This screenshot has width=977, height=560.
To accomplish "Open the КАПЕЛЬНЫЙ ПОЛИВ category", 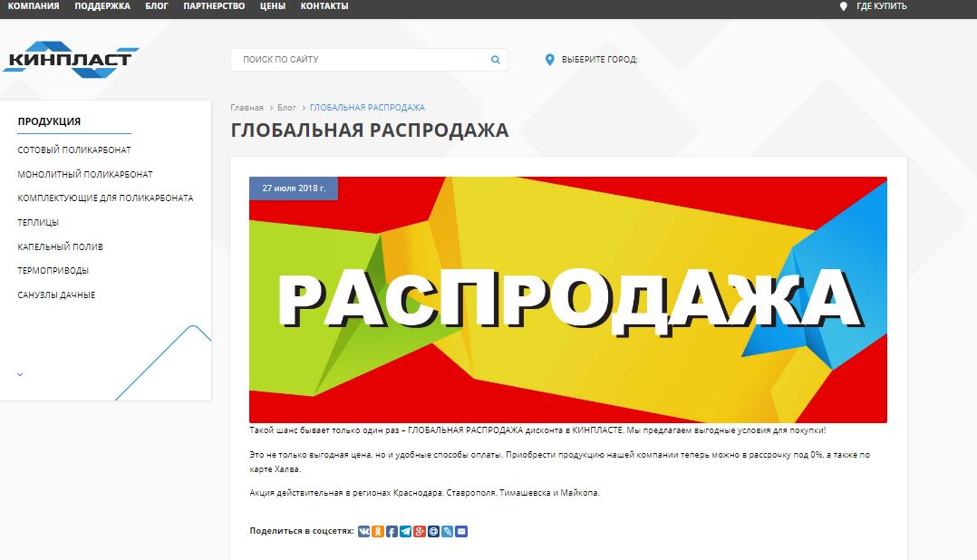I will coord(61,246).
